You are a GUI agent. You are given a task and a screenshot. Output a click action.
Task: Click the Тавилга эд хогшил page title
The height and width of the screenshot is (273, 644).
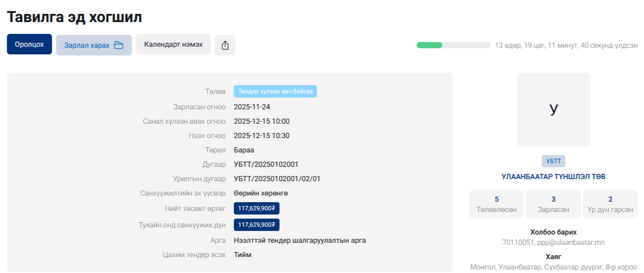[74, 16]
